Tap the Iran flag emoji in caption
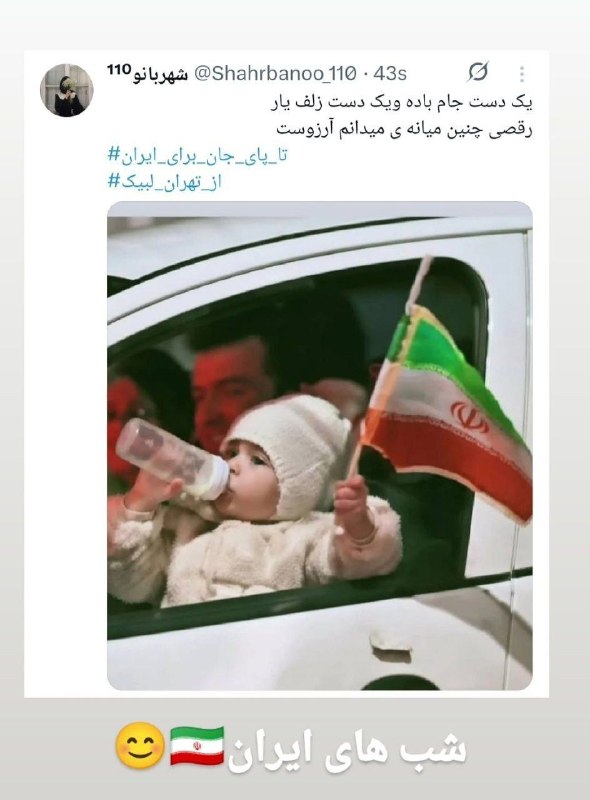 pyautogui.click(x=197, y=746)
